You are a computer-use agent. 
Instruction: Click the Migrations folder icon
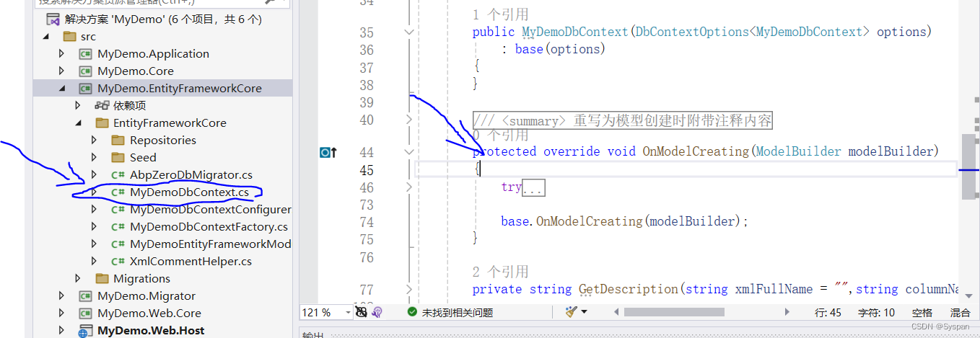click(x=102, y=278)
